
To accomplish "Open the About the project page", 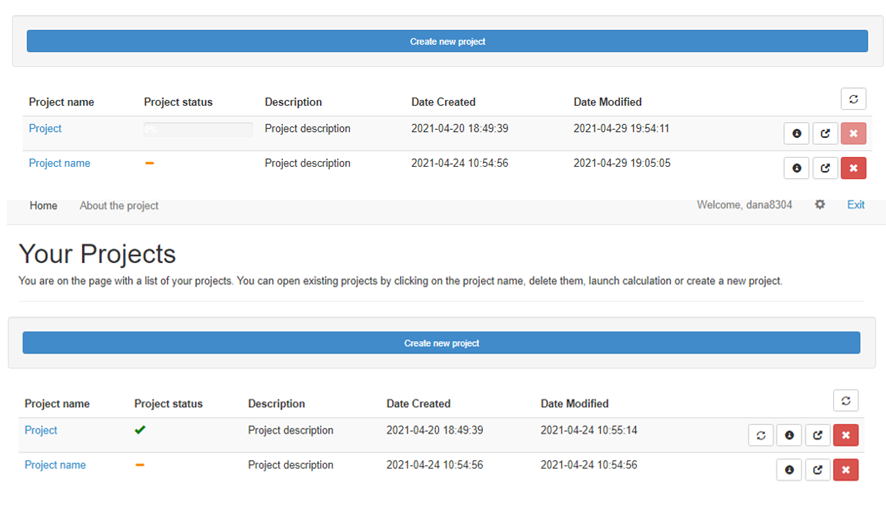I will click(x=119, y=206).
